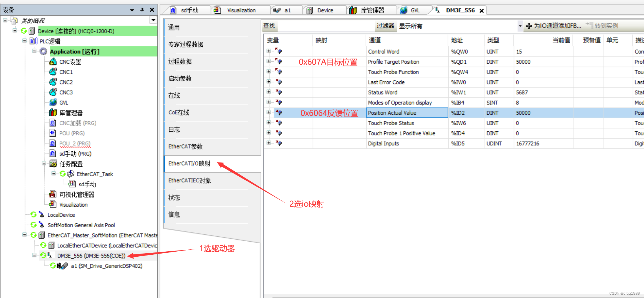Toggle auto-hide pin on 设备 panel
This screenshot has height=298, width=644.
pyautogui.click(x=142, y=9)
